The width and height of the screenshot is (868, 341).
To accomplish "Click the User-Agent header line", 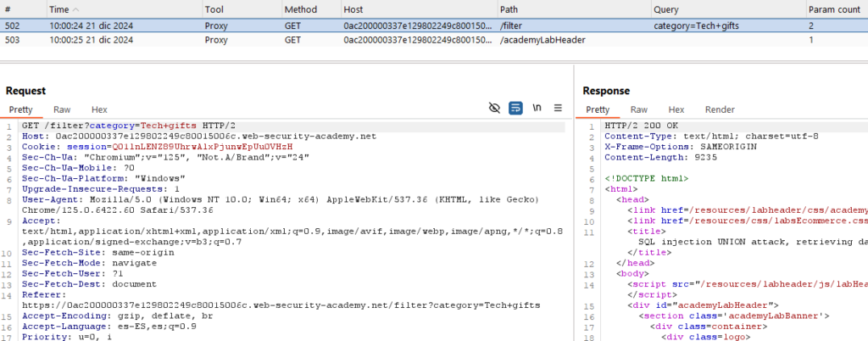I will (280, 204).
